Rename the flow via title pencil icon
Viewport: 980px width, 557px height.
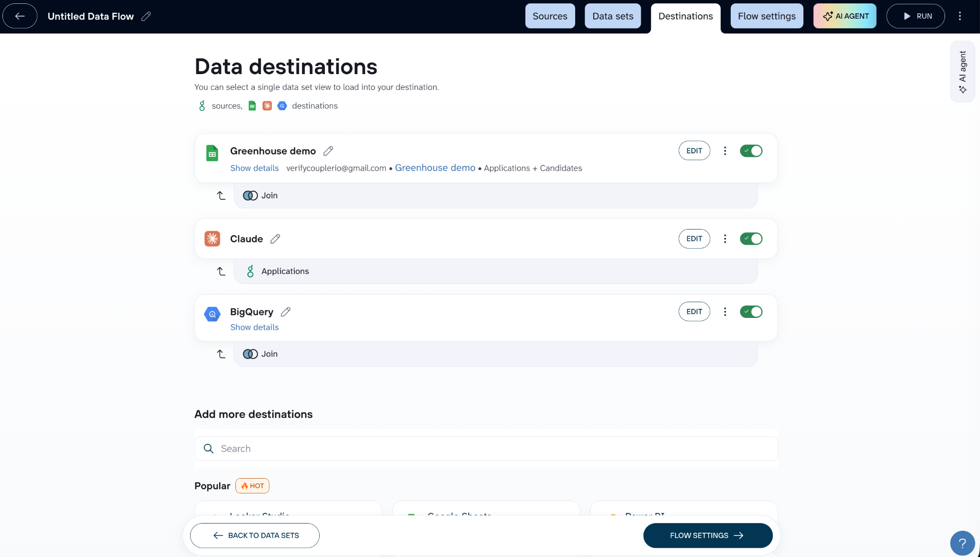pyautogui.click(x=146, y=16)
